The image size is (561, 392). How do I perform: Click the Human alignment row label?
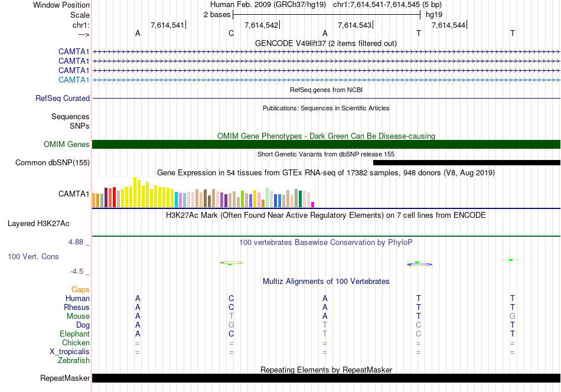pos(77,298)
